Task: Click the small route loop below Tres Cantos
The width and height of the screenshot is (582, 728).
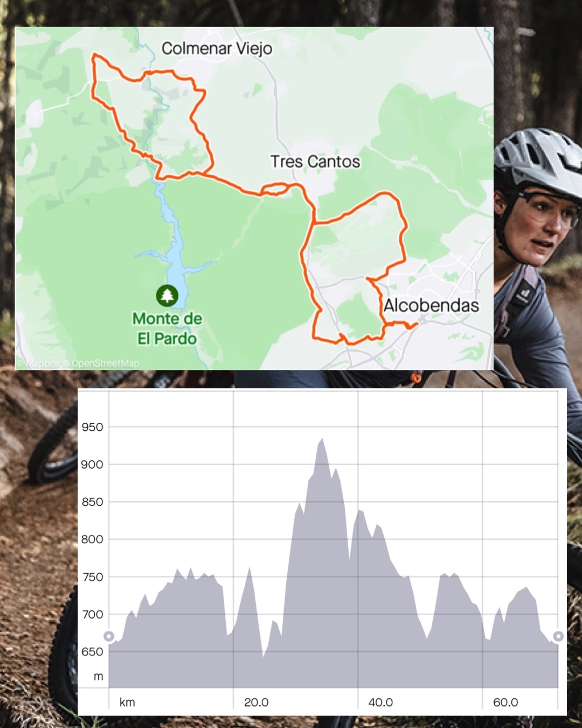Action: 276,189
